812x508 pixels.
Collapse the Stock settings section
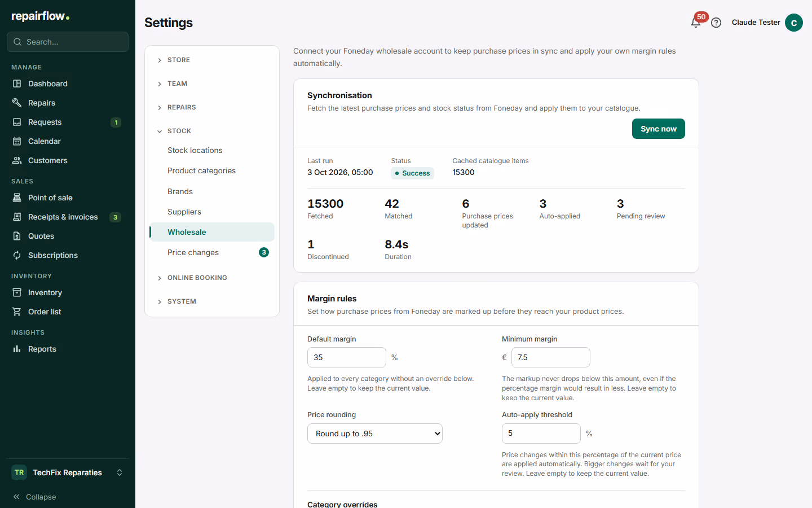pos(212,131)
